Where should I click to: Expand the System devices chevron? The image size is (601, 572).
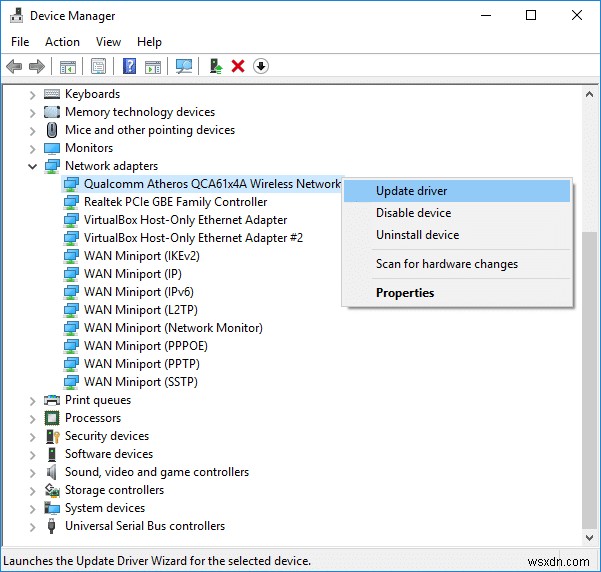click(33, 509)
